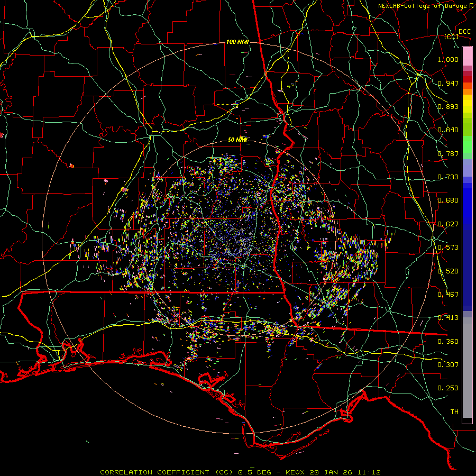This screenshot has height=476, width=476.
Task: Select the 0.413 scale value
Action: coord(448,318)
